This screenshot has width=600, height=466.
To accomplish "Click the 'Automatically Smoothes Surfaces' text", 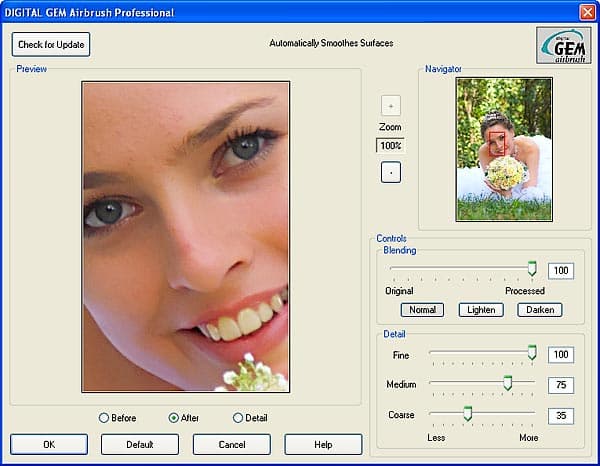I will pos(331,43).
